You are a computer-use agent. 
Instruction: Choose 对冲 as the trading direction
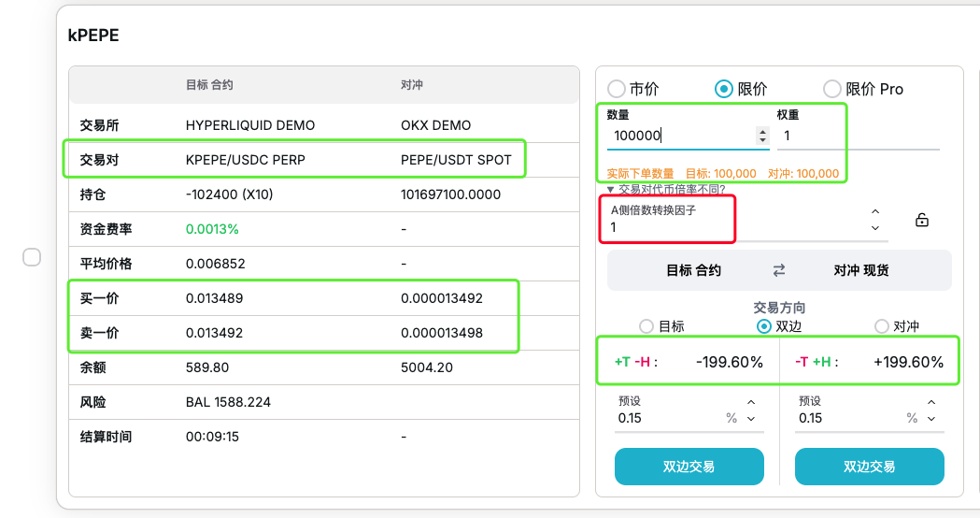[881, 326]
